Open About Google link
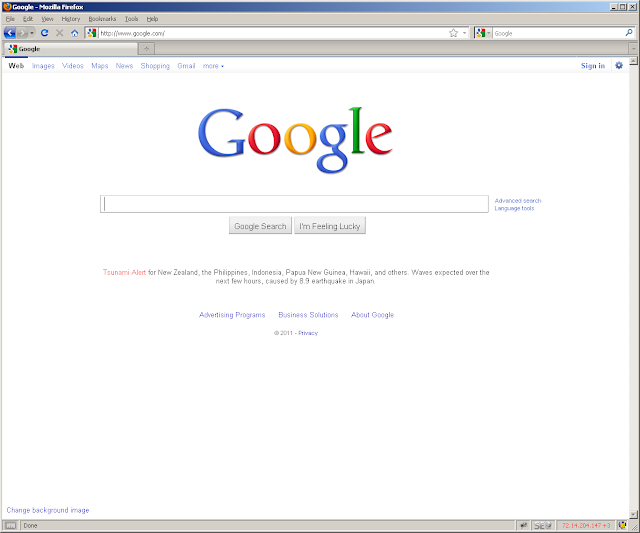 point(372,315)
